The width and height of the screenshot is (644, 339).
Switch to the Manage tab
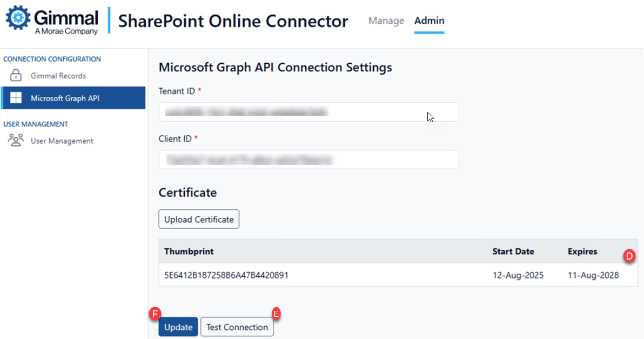[386, 21]
